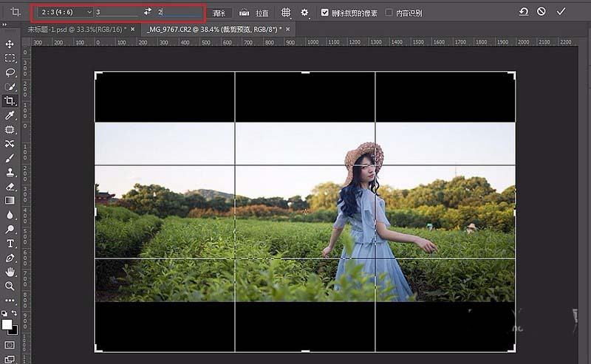
Task: Select the Rectangular Marquee tool
Action: coord(10,58)
